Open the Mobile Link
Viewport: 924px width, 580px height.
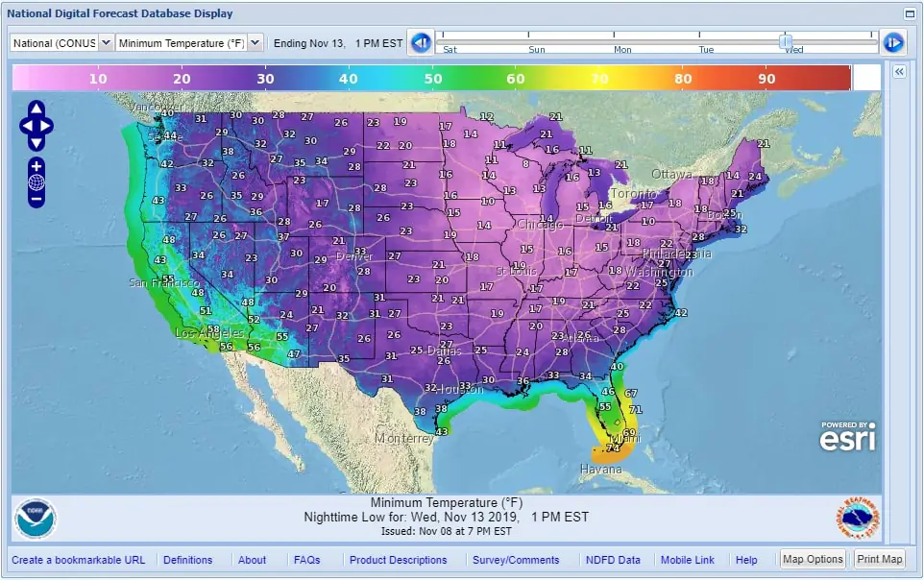tap(687, 560)
